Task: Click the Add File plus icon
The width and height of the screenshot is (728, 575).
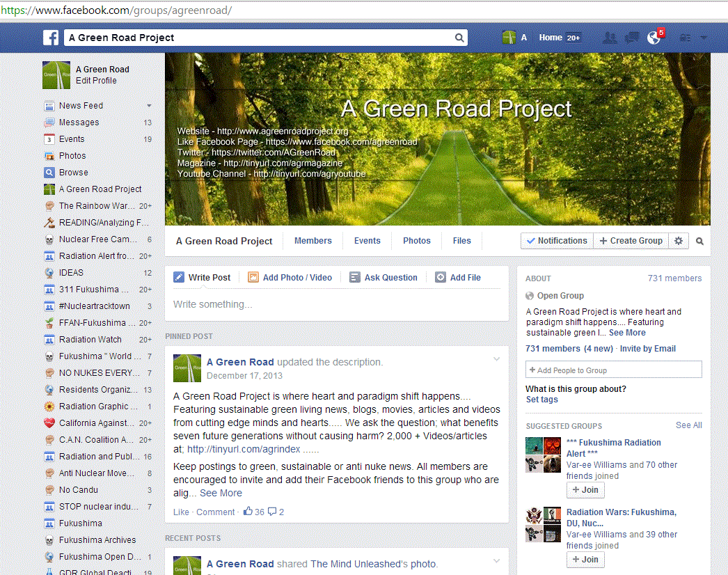Action: [x=440, y=277]
